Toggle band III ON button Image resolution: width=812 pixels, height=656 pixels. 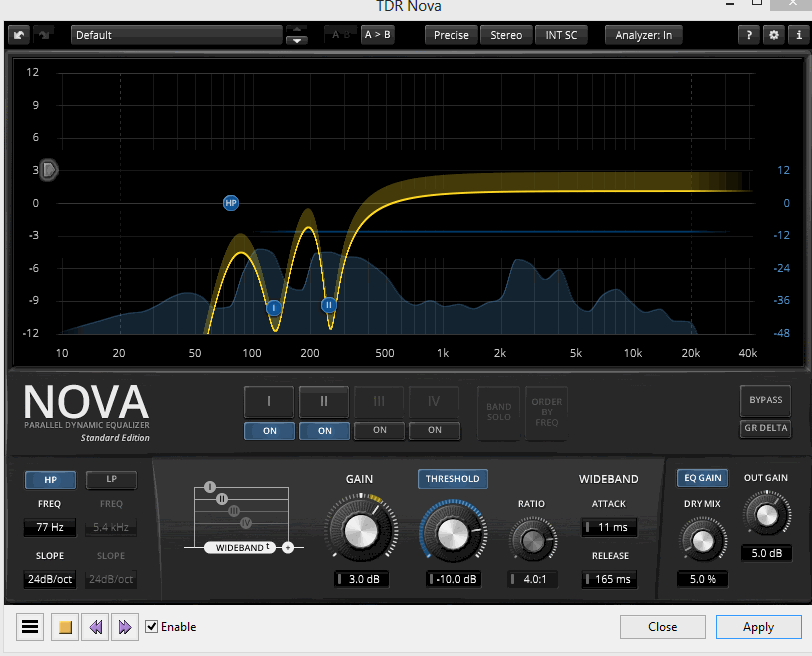click(379, 430)
